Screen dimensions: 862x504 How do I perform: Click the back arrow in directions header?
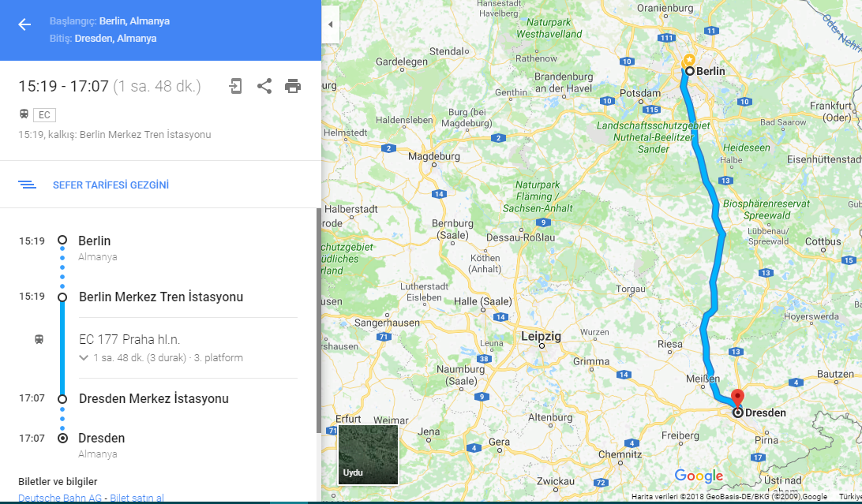pyautogui.click(x=24, y=24)
